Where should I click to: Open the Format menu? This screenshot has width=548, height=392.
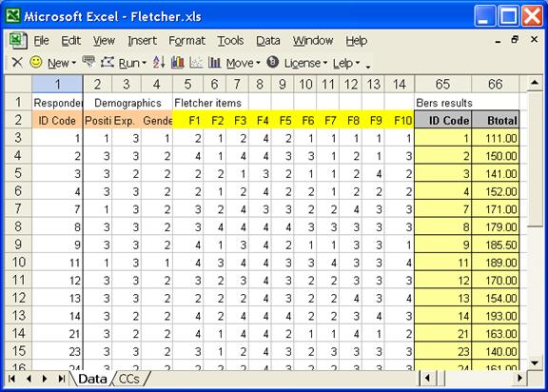[x=186, y=41]
